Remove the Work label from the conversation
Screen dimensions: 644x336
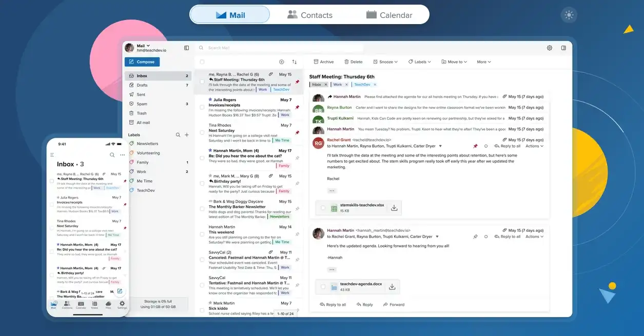point(346,85)
